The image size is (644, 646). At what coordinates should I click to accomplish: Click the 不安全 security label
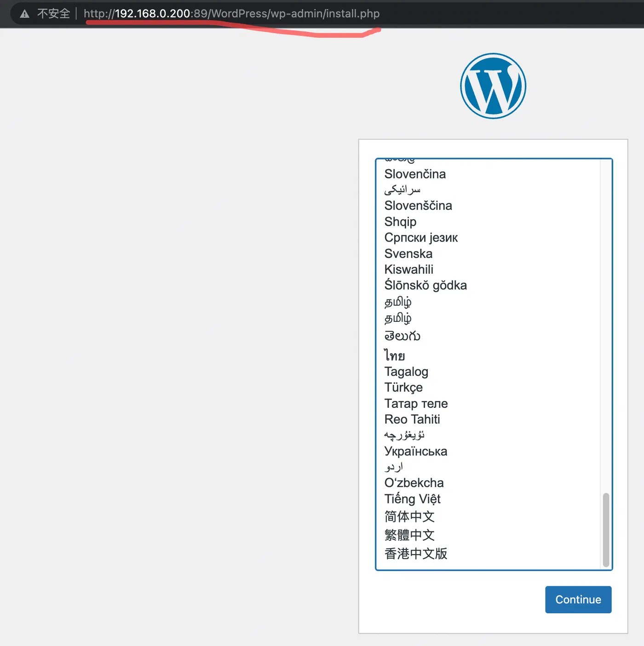click(x=53, y=14)
